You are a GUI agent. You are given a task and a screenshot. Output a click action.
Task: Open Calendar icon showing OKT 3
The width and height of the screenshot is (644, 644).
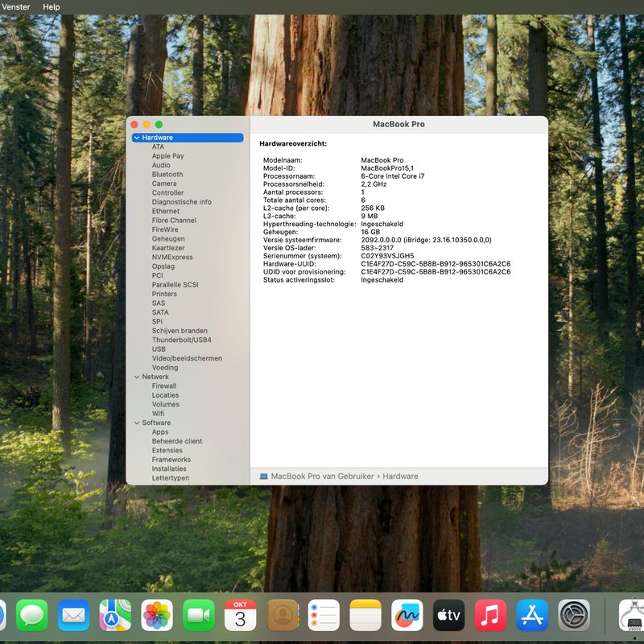point(240,616)
